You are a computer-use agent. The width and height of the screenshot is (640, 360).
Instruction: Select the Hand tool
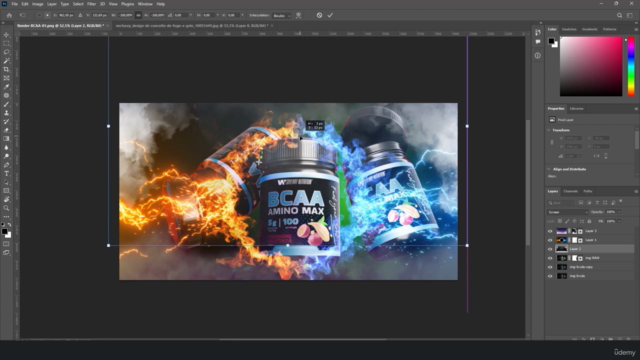tap(6, 200)
